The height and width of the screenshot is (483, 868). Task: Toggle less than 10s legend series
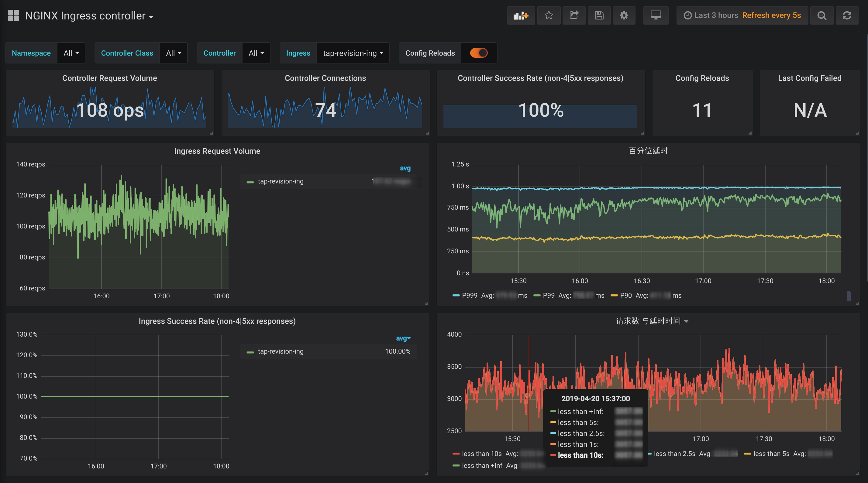coord(481,454)
